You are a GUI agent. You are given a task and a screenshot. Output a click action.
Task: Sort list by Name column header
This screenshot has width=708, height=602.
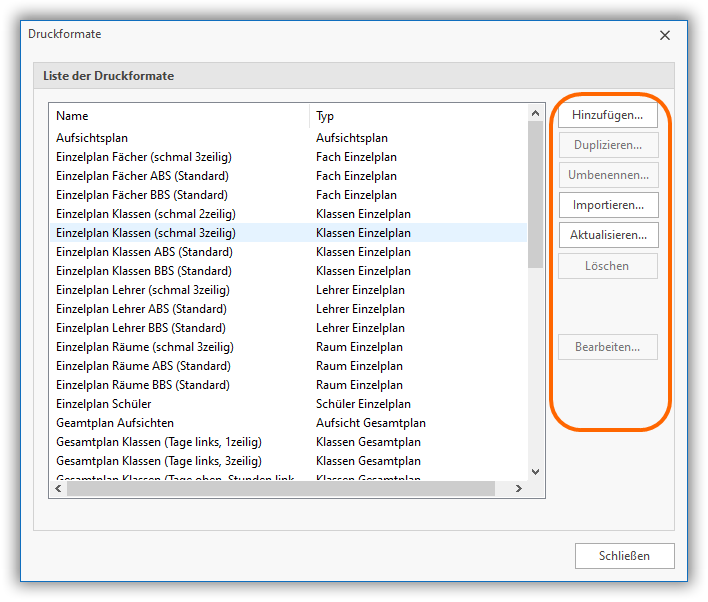[x=180, y=116]
